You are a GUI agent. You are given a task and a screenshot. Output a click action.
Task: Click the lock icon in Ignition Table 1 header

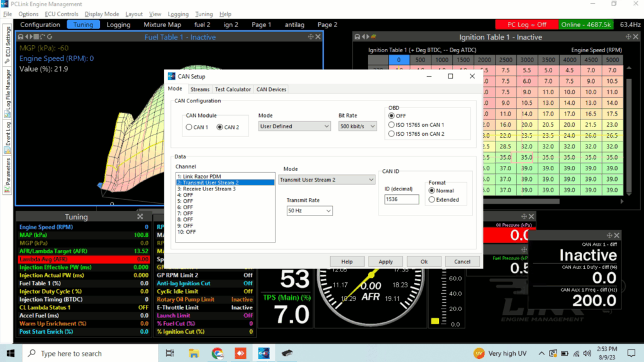[x=357, y=37]
